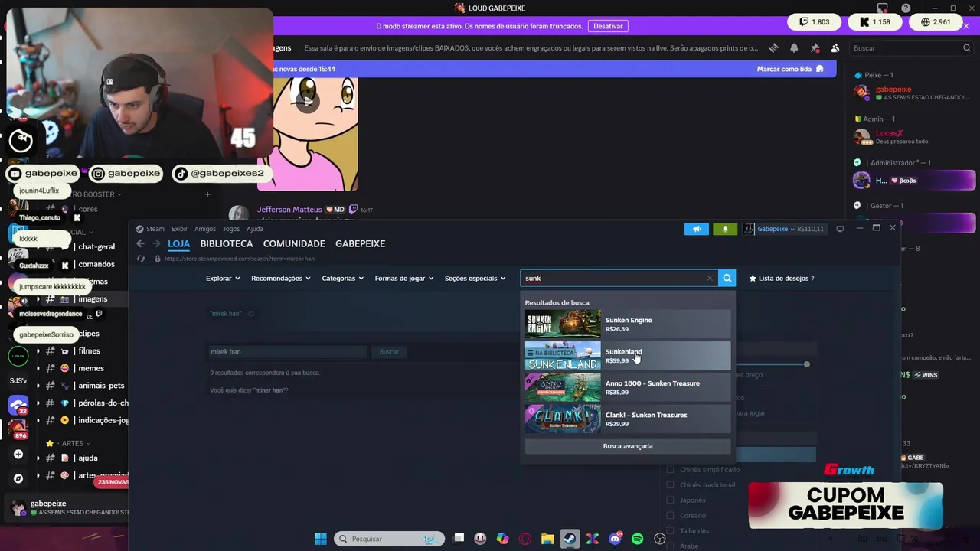Open Steam from the taskbar
Viewport: 980px width, 551px height.
pyautogui.click(x=570, y=539)
